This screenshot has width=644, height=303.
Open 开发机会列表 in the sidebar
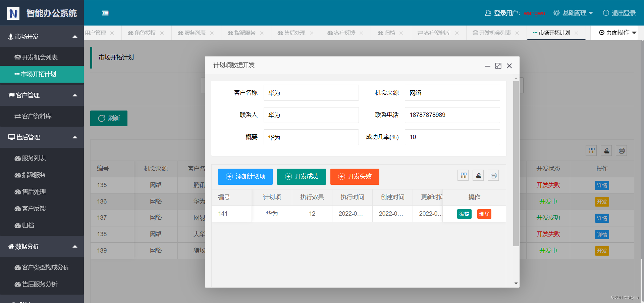click(42, 57)
